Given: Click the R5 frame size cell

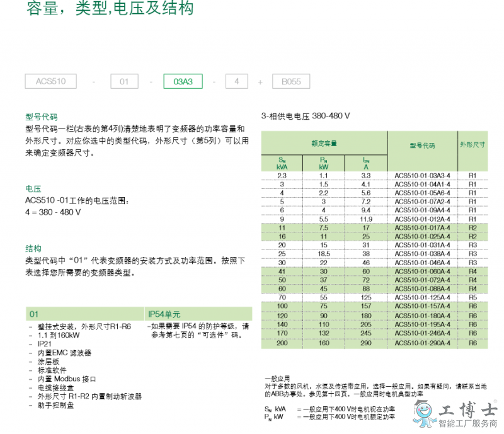Looking at the screenshot, I should pyautogui.click(x=472, y=297).
